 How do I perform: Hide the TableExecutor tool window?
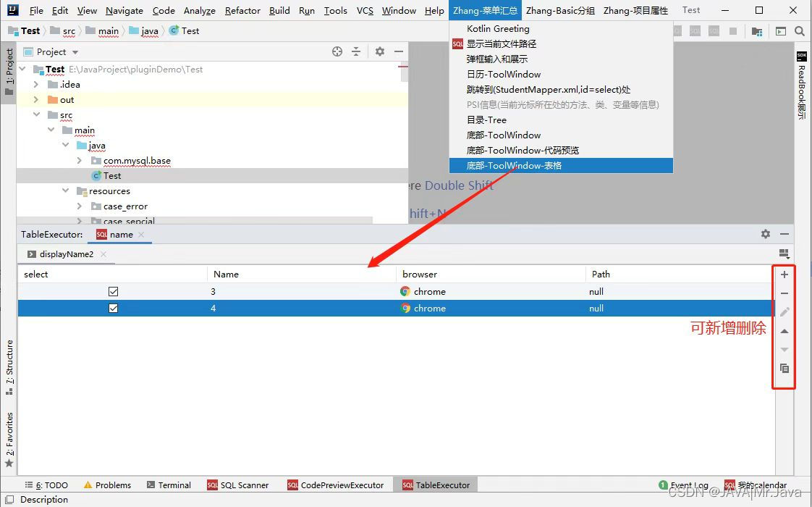tap(784, 234)
